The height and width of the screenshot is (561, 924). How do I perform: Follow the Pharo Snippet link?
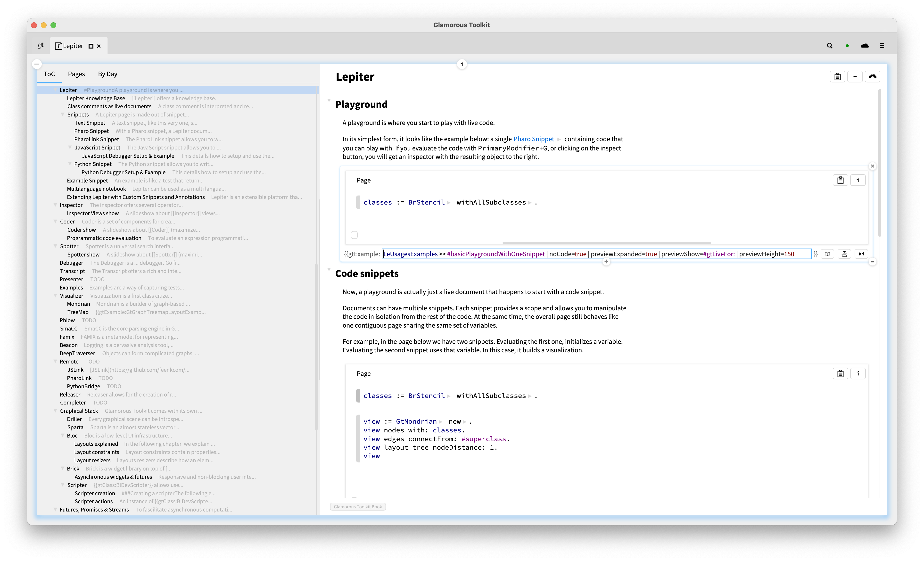(534, 139)
